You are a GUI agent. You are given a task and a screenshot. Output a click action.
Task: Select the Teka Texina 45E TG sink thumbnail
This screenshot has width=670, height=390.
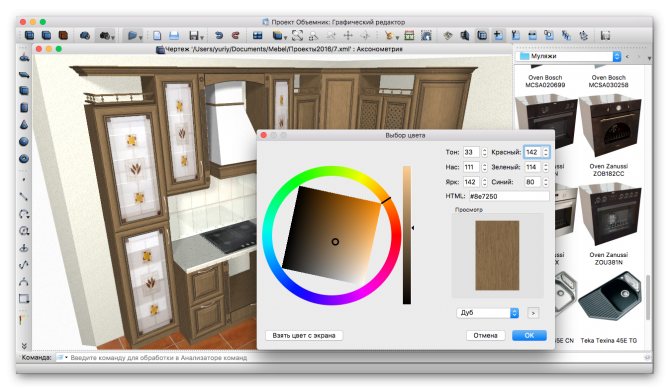point(609,299)
